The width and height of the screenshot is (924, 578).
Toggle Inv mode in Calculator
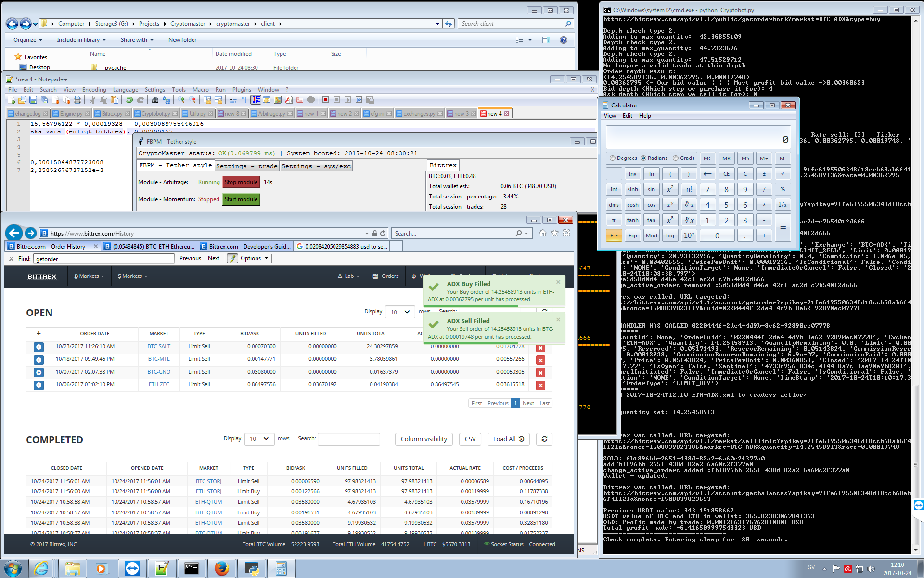(x=633, y=174)
